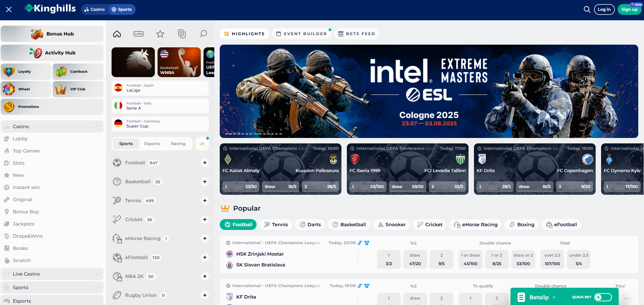Close the sidebar with X icon
The height and width of the screenshot is (305, 644).
pos(9,9)
